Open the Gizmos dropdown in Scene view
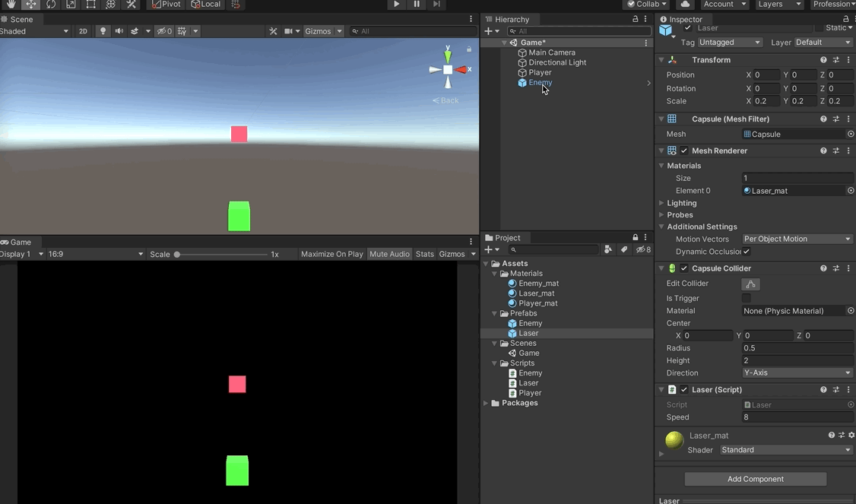Viewport: 856px width, 504px height. [x=323, y=31]
